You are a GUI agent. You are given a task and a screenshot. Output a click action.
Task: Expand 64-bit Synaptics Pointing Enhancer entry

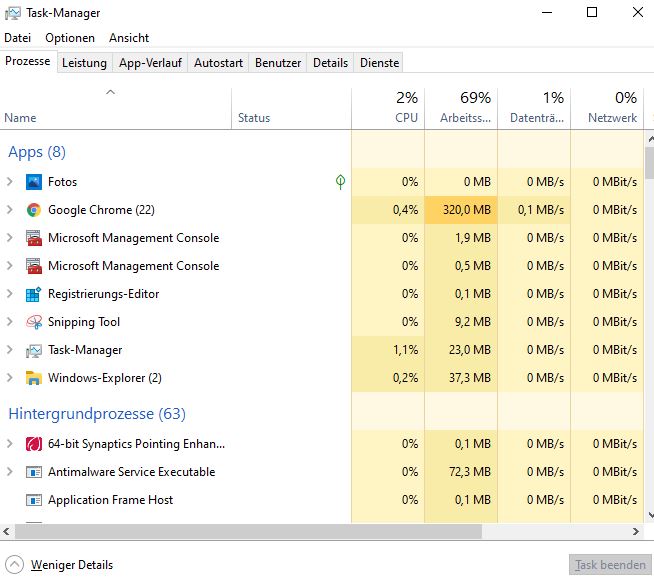10,444
